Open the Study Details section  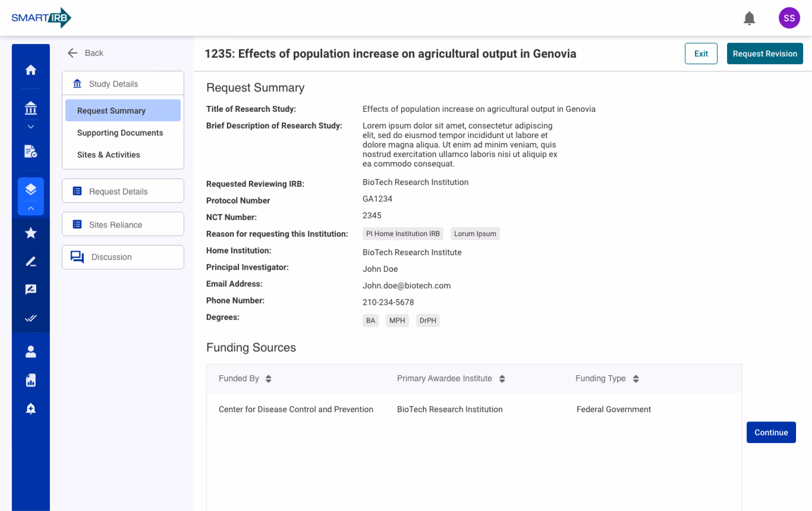123,83
